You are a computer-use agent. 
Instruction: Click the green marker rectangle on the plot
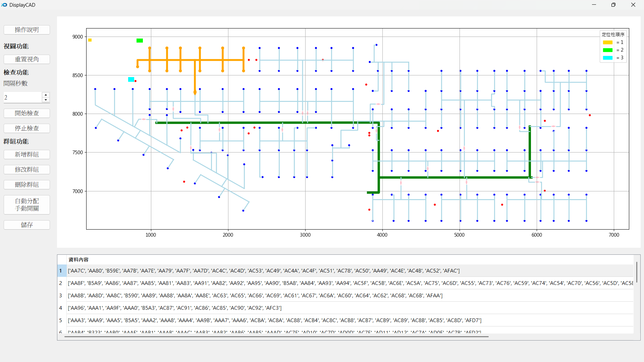click(x=140, y=41)
